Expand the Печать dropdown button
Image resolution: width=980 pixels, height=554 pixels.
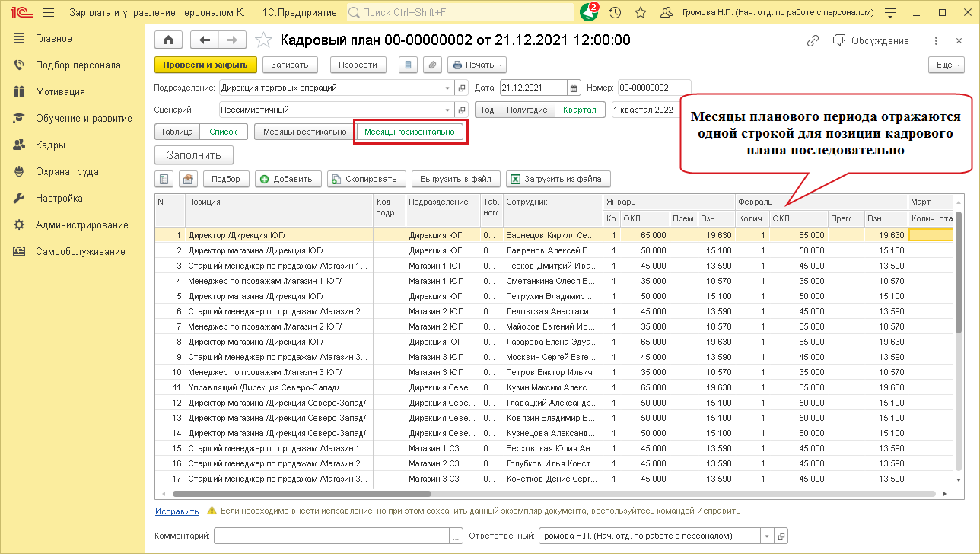point(477,65)
